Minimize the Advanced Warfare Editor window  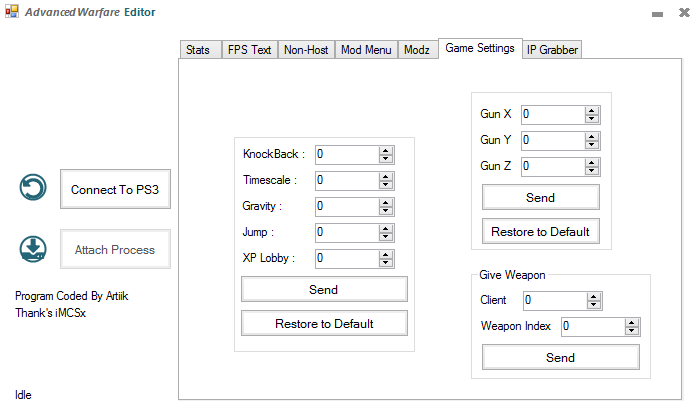pyautogui.click(x=657, y=14)
